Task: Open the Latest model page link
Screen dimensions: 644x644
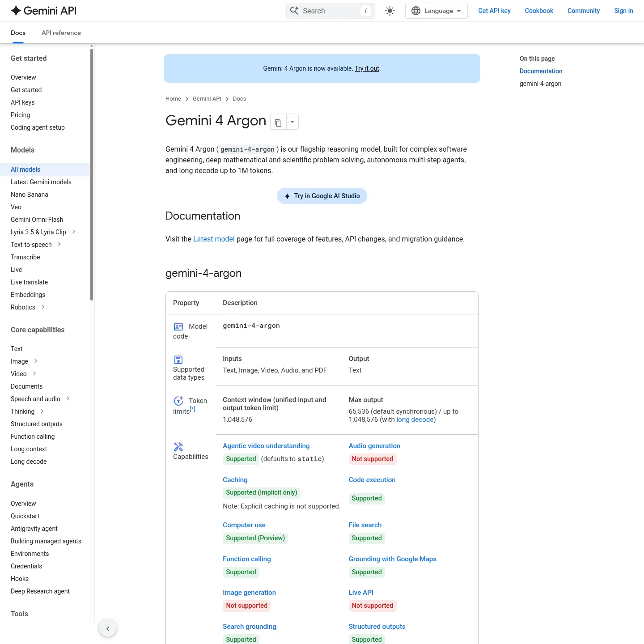Action: click(x=214, y=239)
